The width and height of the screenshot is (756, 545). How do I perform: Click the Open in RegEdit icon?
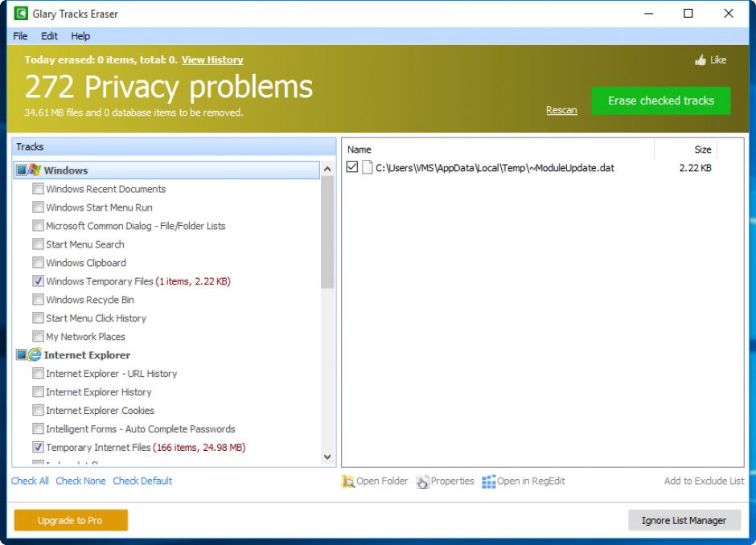pos(488,481)
